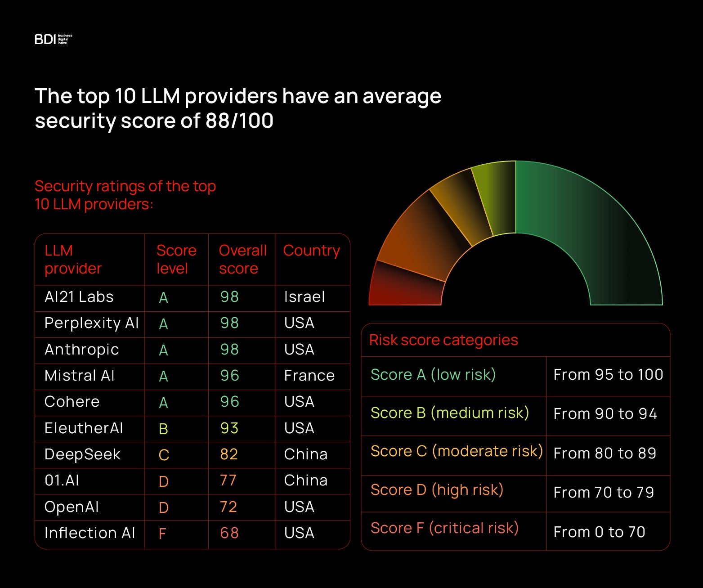This screenshot has width=703, height=588.
Task: Click the 'LLM provider' column header
Action: click(73, 259)
